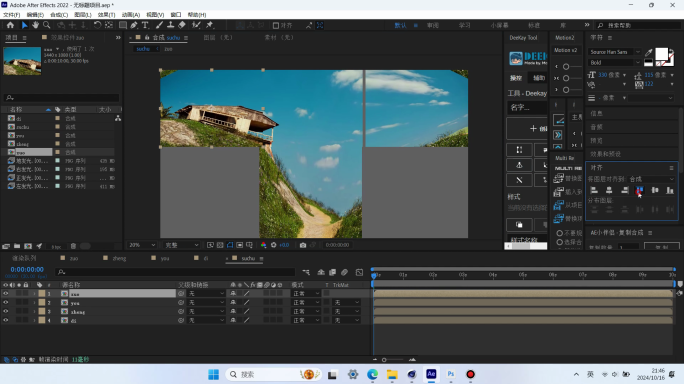This screenshot has width=684, height=384.
Task: Open the 预览 preview panel
Action: (x=596, y=141)
